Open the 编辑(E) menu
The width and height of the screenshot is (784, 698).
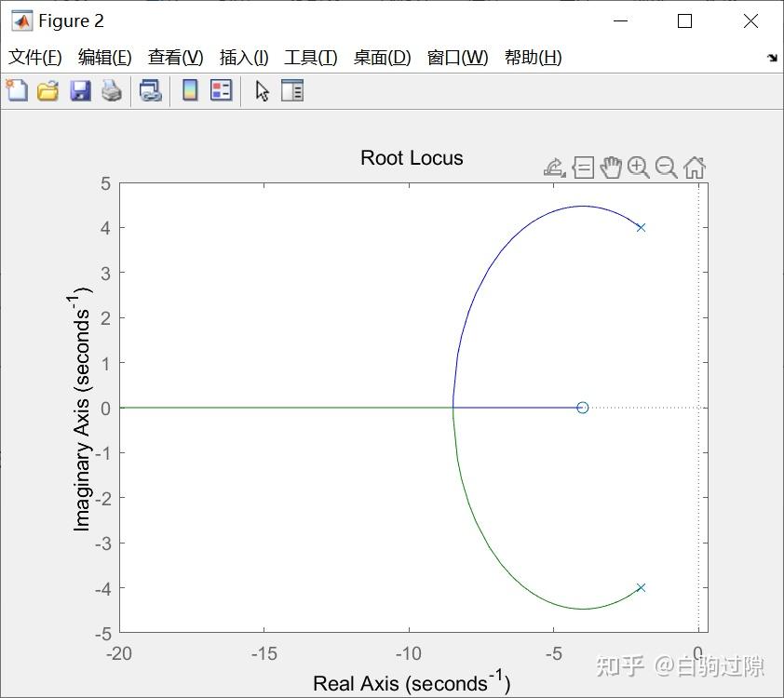(x=105, y=58)
